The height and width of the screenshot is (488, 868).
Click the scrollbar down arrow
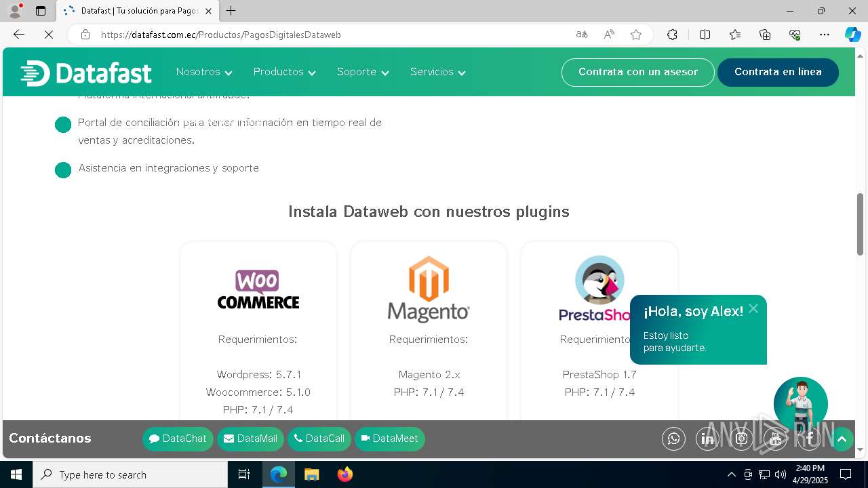(x=861, y=449)
